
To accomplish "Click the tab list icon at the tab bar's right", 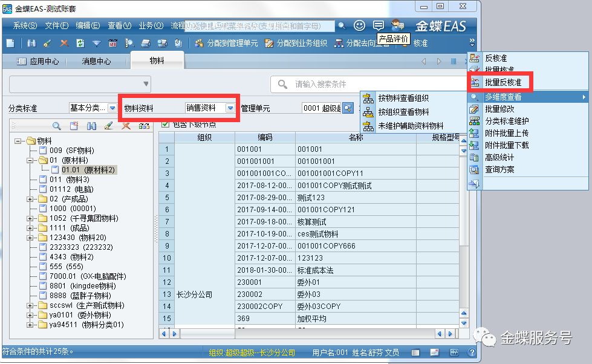I will click(x=454, y=61).
